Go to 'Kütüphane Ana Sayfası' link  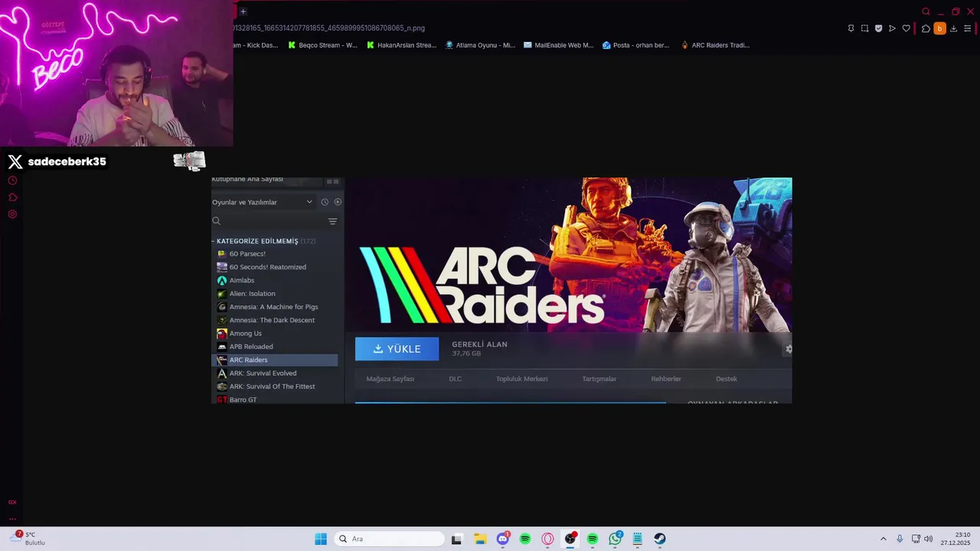click(x=247, y=180)
